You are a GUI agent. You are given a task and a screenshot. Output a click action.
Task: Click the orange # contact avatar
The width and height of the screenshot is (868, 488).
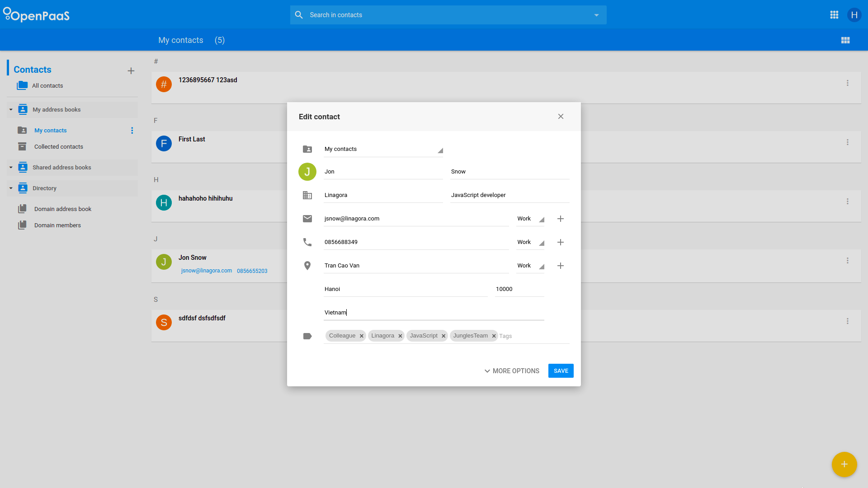[164, 84]
